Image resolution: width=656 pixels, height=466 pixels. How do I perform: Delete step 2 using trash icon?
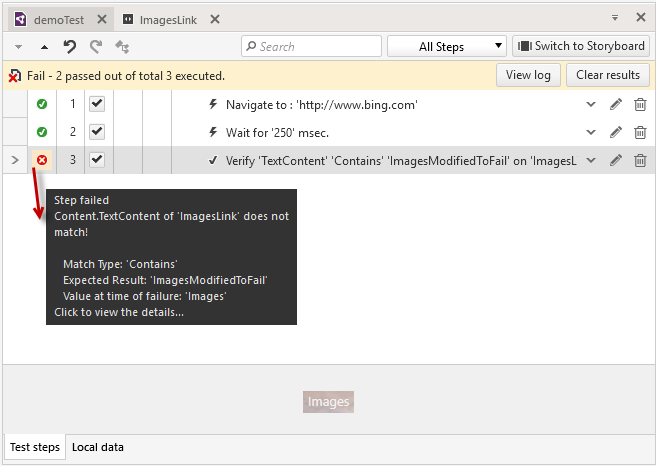(x=640, y=132)
